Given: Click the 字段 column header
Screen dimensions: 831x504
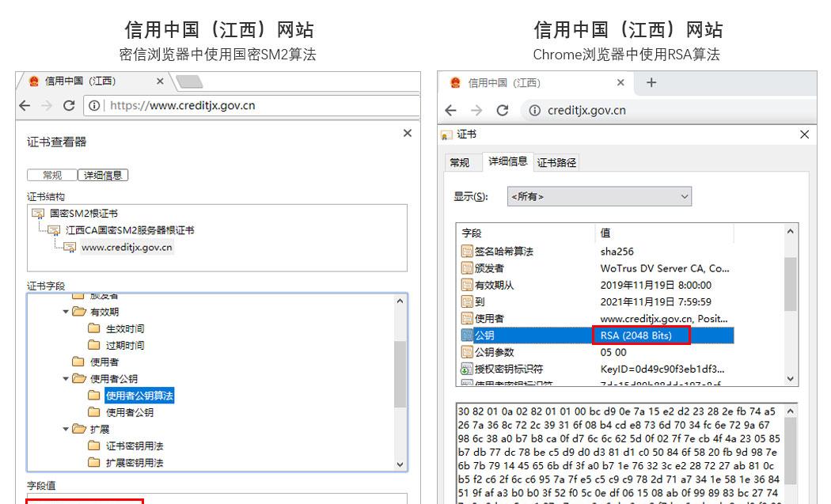Looking at the screenshot, I should pyautogui.click(x=526, y=233).
